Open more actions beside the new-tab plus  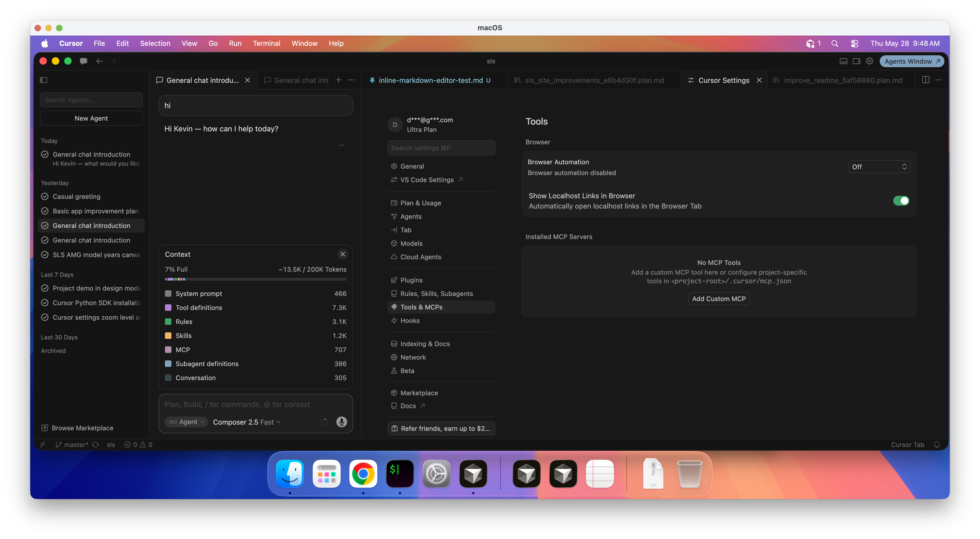tap(351, 80)
